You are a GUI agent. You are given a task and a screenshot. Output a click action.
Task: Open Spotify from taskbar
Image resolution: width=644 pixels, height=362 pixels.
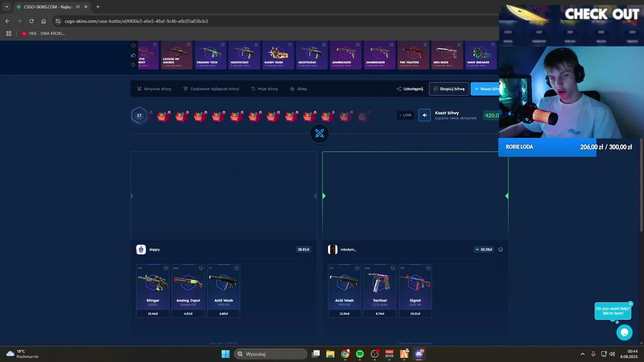360,354
